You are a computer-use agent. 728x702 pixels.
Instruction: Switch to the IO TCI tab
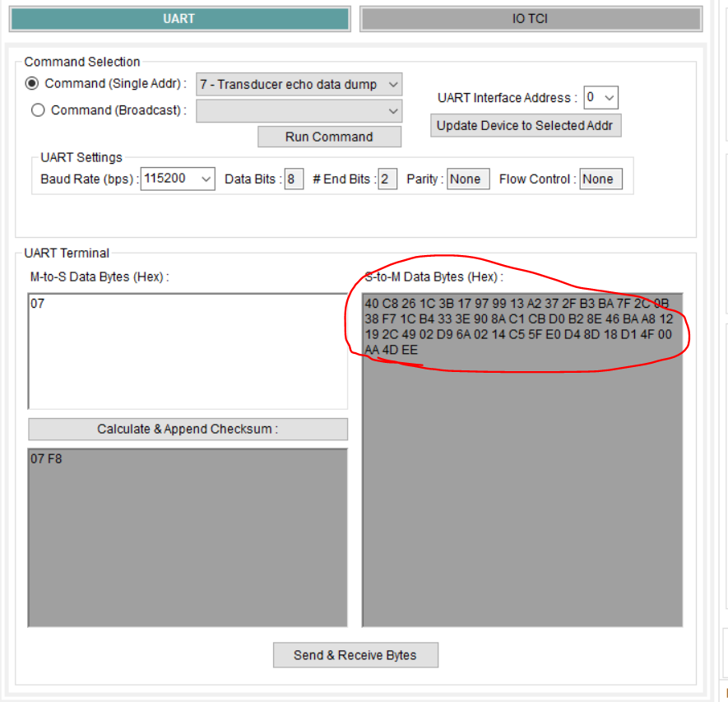(x=531, y=19)
